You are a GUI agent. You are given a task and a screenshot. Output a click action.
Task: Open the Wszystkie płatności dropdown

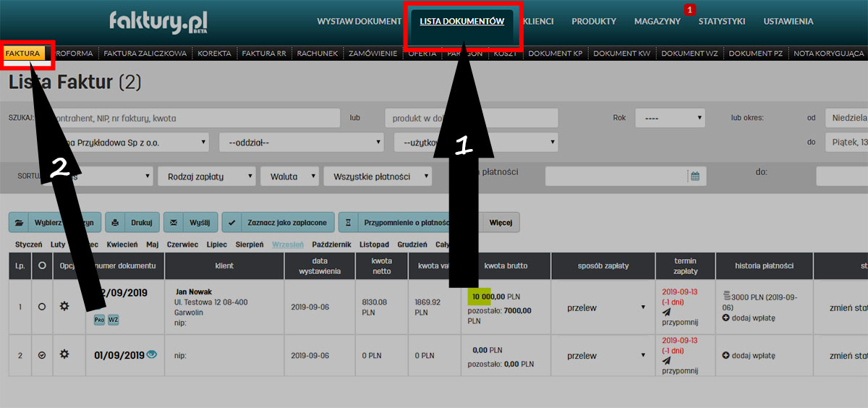tap(378, 177)
